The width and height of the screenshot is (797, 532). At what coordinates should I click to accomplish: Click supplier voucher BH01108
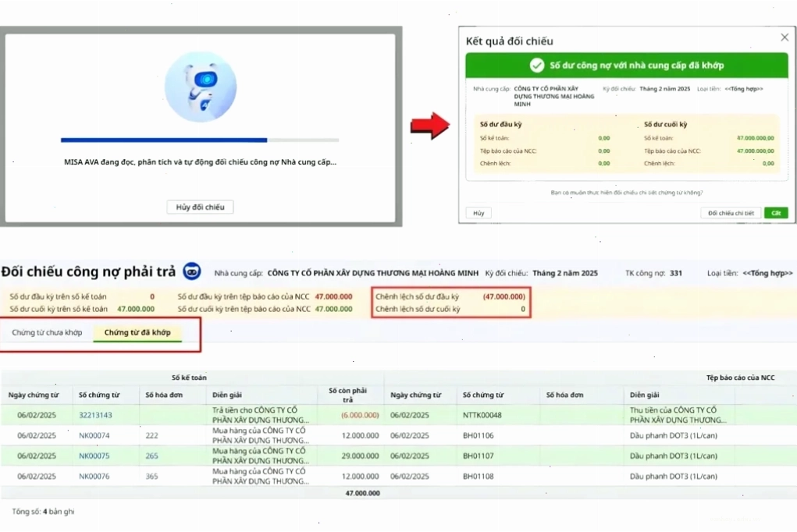pyautogui.click(x=479, y=476)
